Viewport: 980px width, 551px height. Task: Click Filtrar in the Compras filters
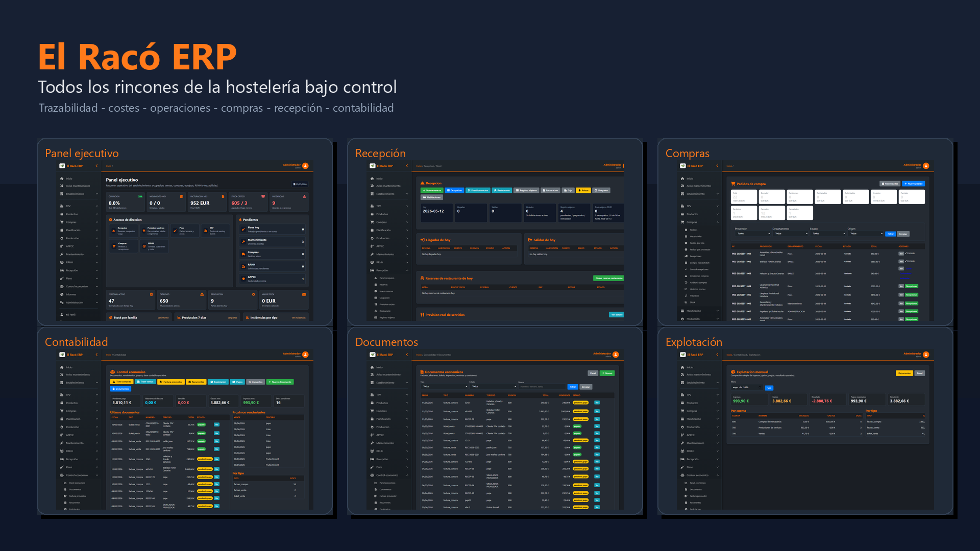[x=891, y=234]
